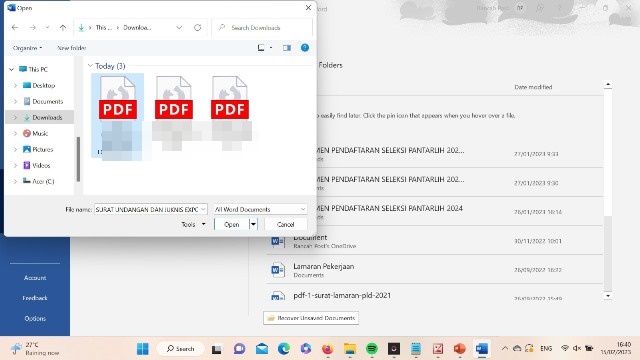This screenshot has height=360, width=640.
Task: Open recent file Lamaran Pekerjaan
Action: 435,270
